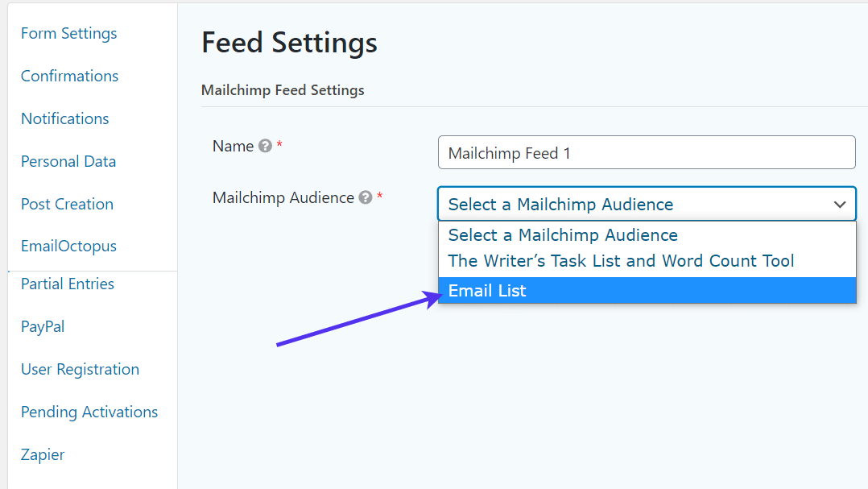Open Personal Data settings

pos(68,161)
